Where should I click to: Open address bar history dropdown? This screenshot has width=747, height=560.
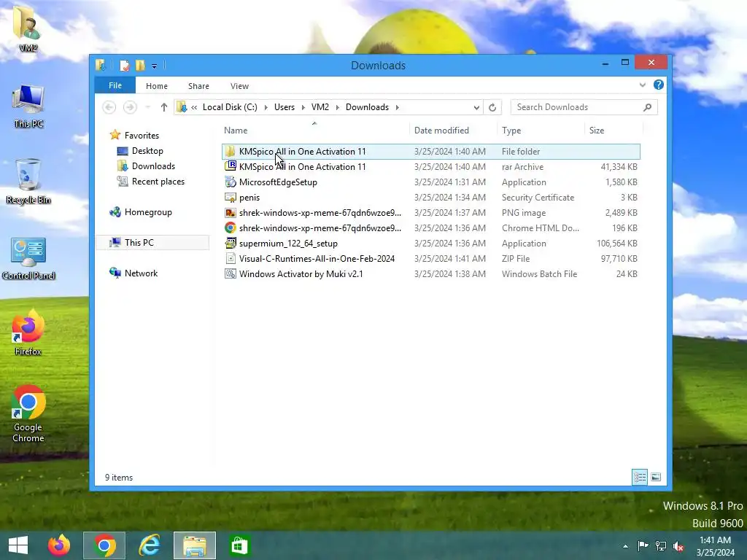point(476,107)
